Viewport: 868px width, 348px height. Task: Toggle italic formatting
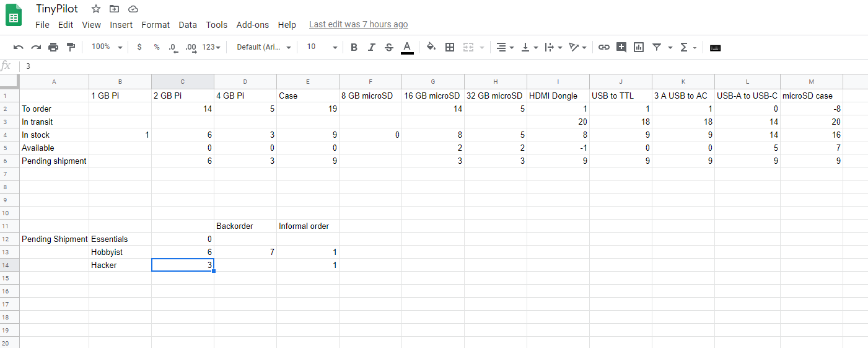[x=371, y=47]
